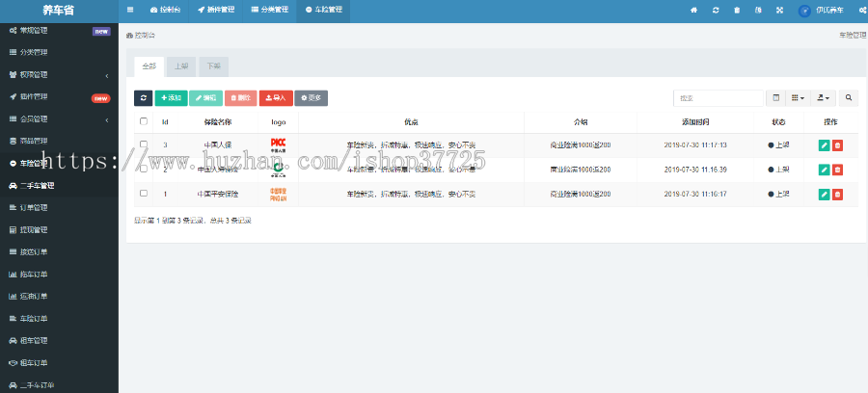Click the trash icon in the top blue bar

pos(737,10)
